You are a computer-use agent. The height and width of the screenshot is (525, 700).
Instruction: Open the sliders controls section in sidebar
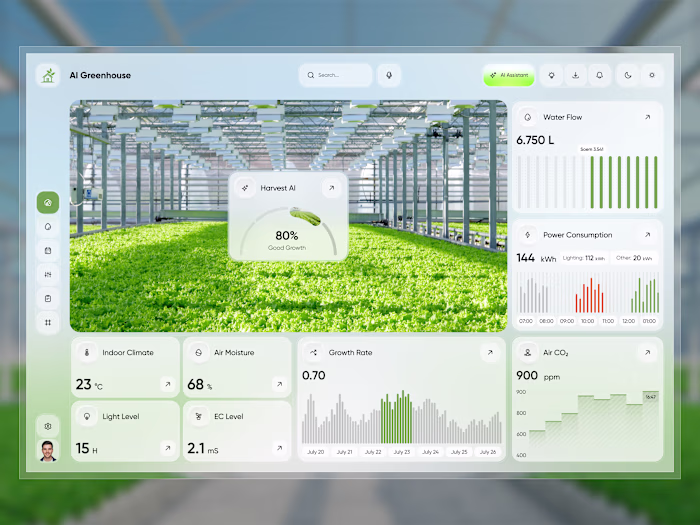click(48, 275)
